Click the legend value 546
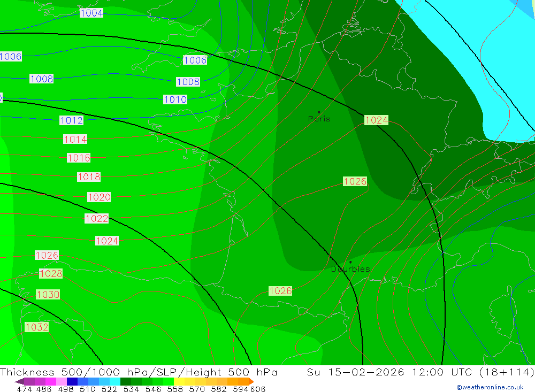This screenshot has width=535, height=392. tap(153, 389)
